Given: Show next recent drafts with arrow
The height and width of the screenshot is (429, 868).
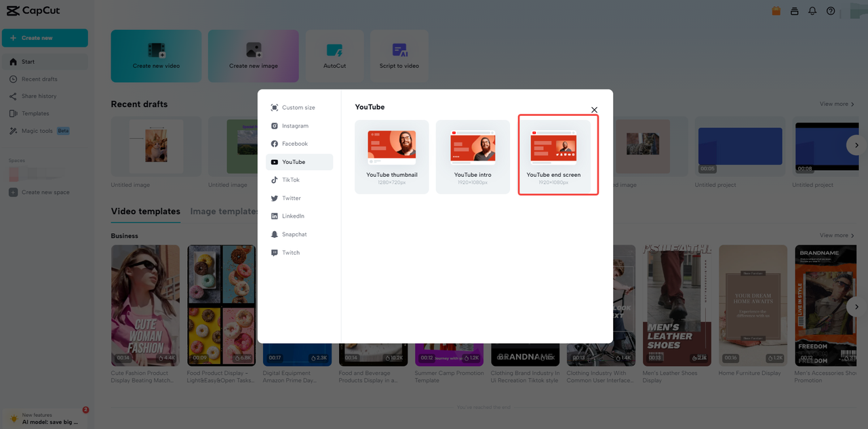Looking at the screenshot, I should point(856,145).
